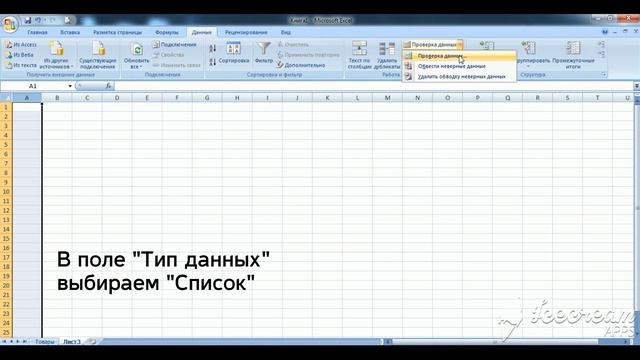Sort ascending A to Z
640x360 pixels.
213,49
